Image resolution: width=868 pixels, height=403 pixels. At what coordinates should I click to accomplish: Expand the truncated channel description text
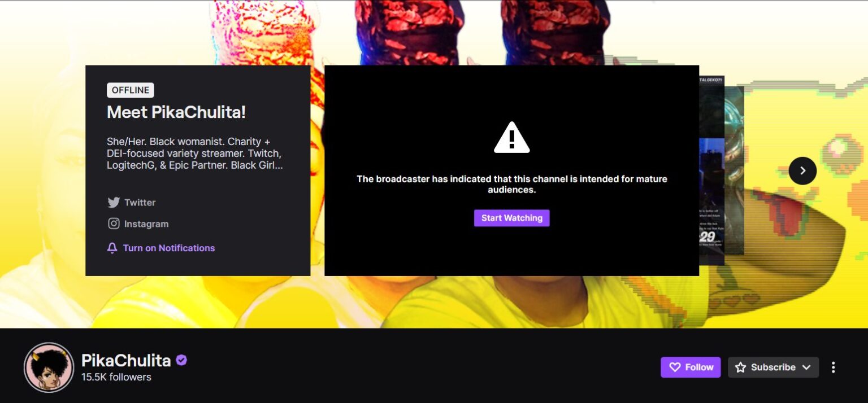194,154
